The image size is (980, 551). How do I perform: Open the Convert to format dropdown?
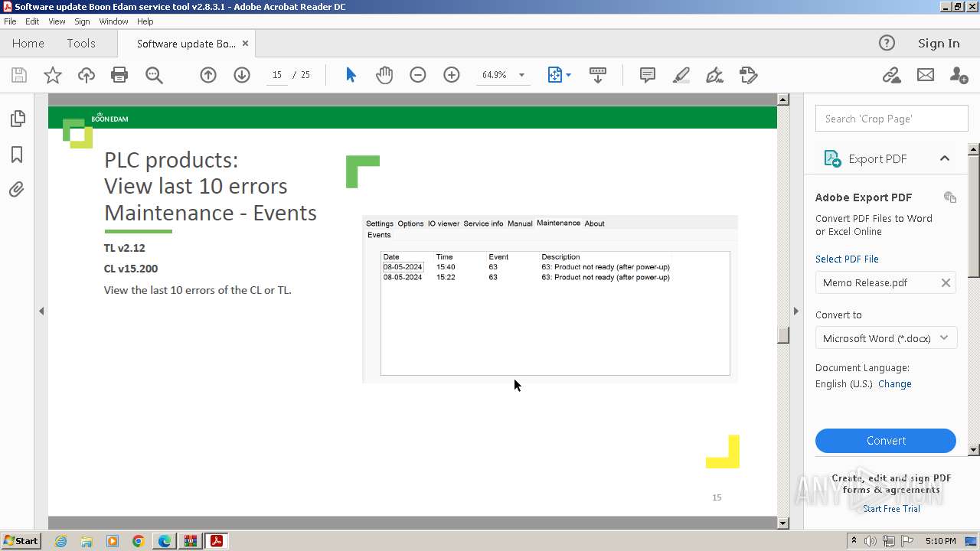coord(886,338)
